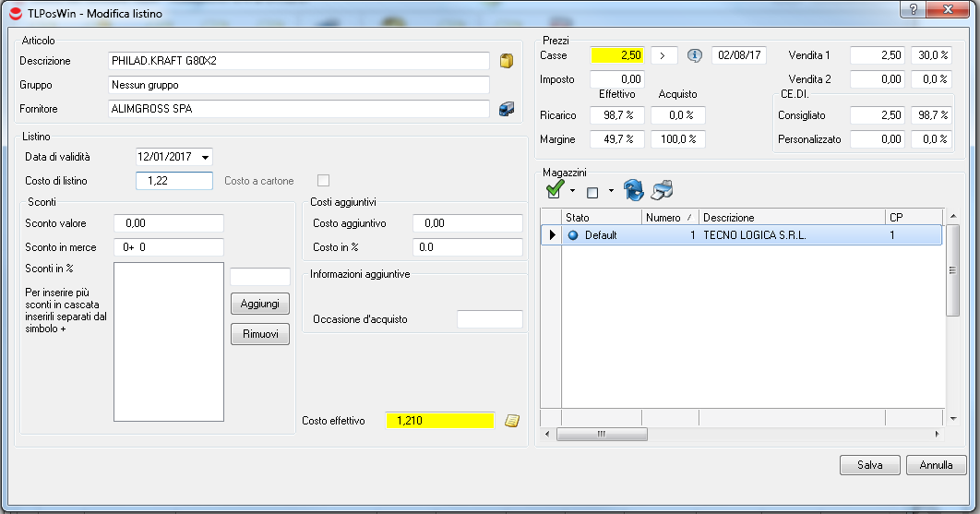Expand the arrow next to empty square box

[611, 192]
